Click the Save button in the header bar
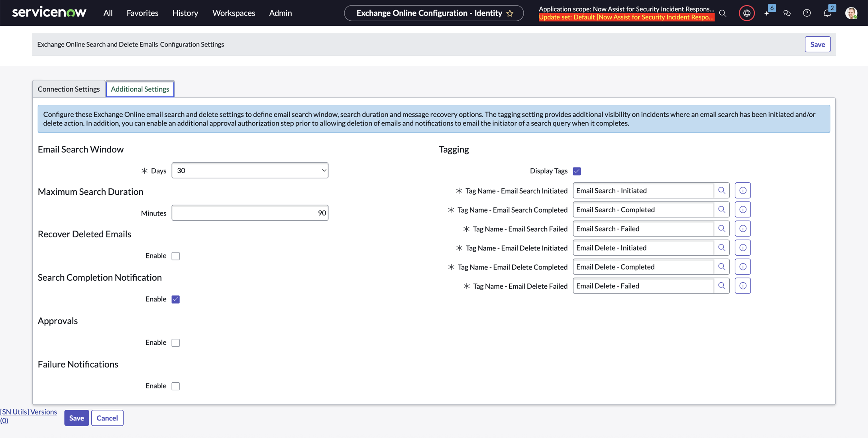 817,45
